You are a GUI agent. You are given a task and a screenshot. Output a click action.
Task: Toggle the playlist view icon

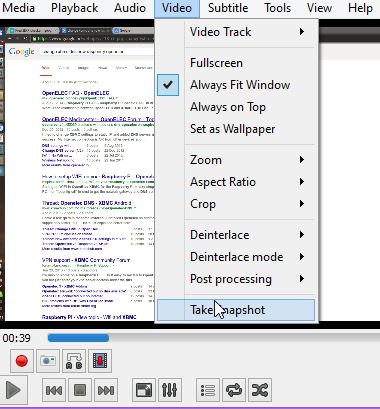208,390
